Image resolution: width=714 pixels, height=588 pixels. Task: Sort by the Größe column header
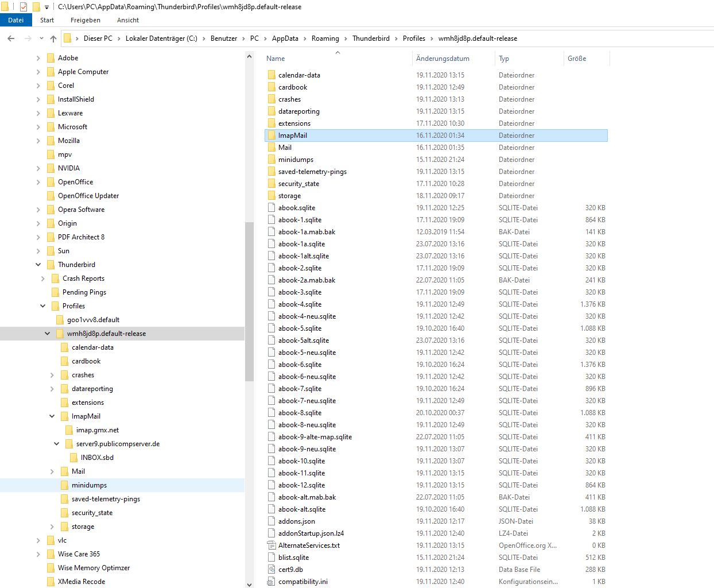click(x=577, y=59)
